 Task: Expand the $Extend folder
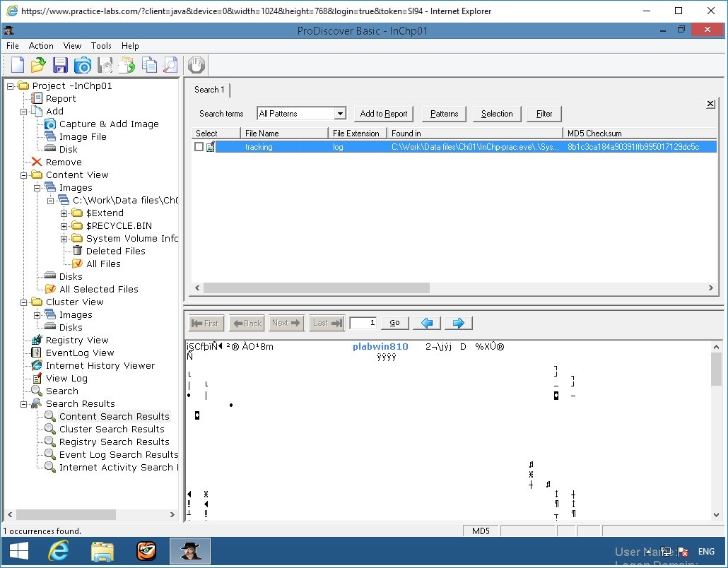tap(64, 213)
